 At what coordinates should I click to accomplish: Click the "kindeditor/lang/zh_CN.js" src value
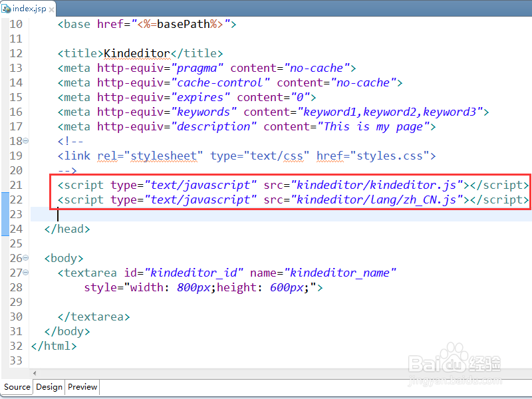376,199
